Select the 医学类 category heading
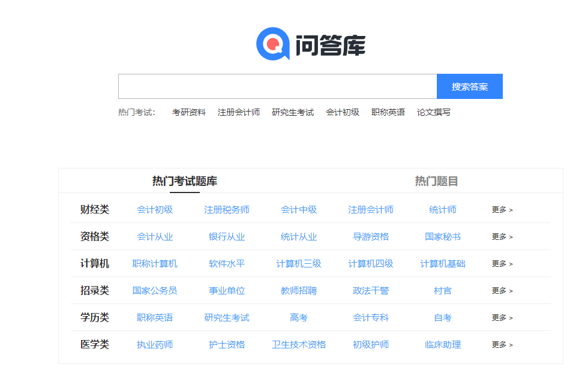The width and height of the screenshot is (588, 373). tap(95, 344)
